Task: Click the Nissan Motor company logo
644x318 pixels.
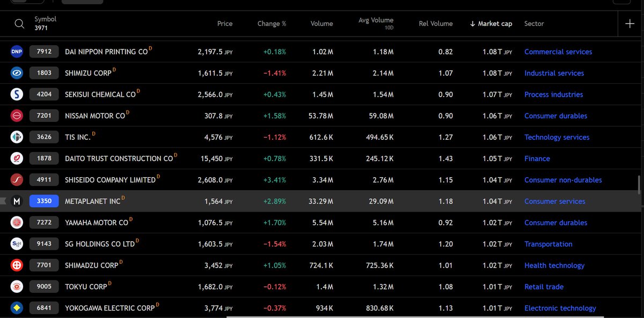Action: click(x=17, y=115)
